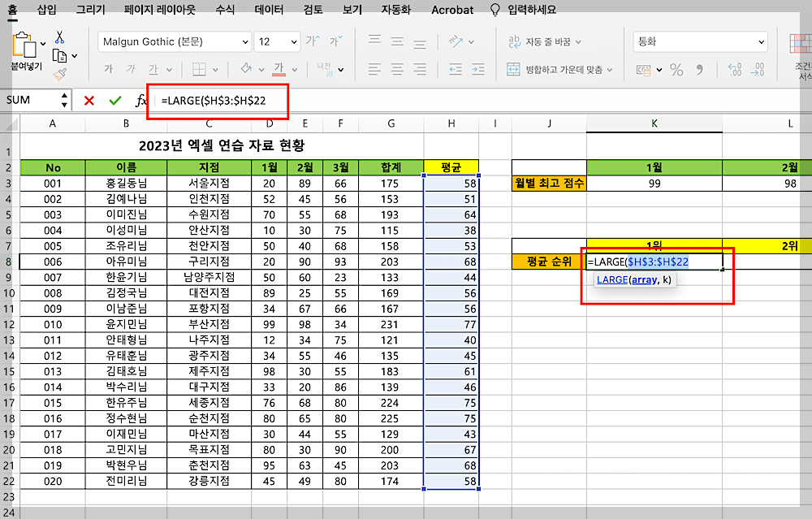The width and height of the screenshot is (812, 519).
Task: Increase indent in the cell
Action: [478, 69]
